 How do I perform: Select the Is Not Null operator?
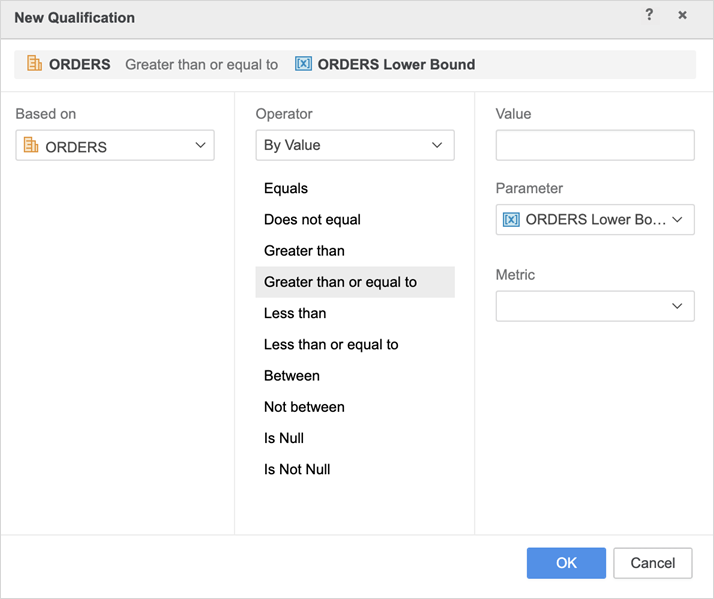[297, 469]
